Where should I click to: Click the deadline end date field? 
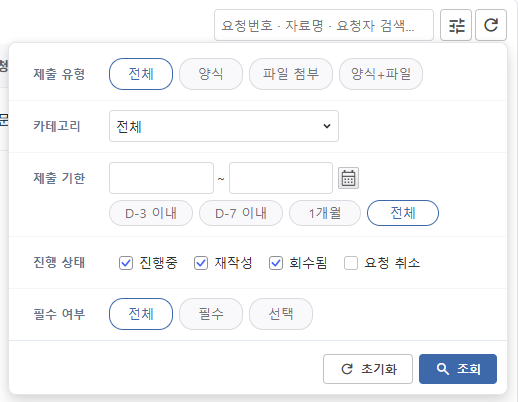(x=281, y=178)
